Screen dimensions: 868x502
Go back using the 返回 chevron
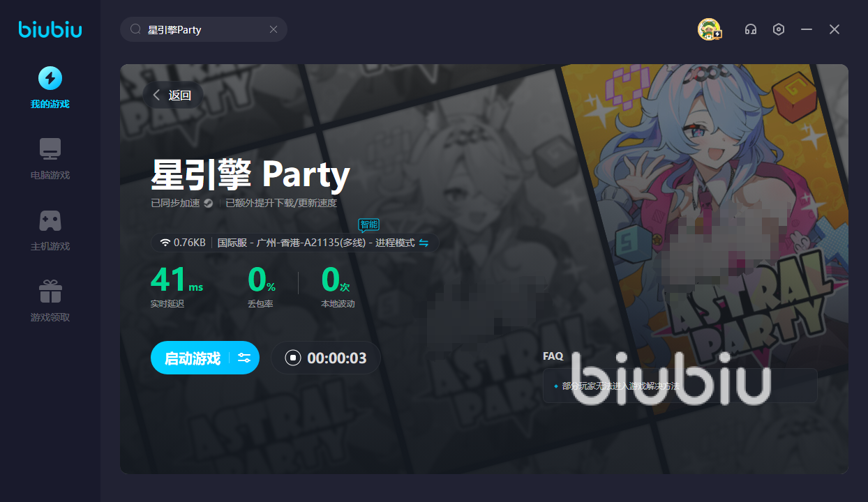pyautogui.click(x=172, y=96)
